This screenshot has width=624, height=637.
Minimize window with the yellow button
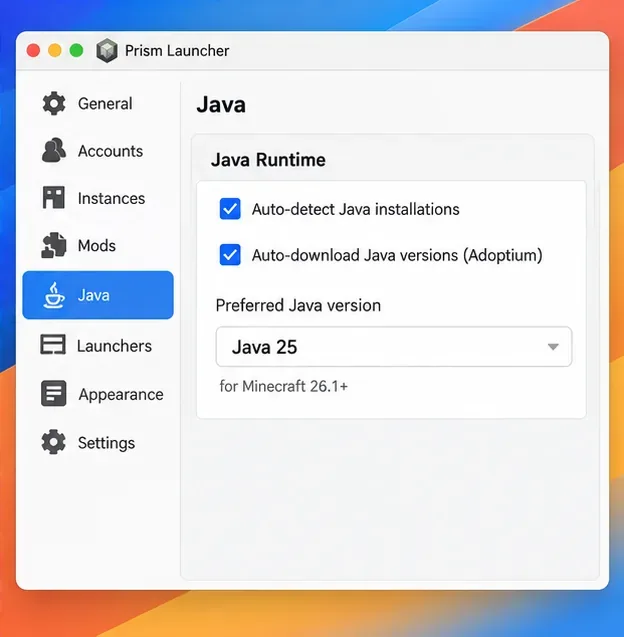55,51
